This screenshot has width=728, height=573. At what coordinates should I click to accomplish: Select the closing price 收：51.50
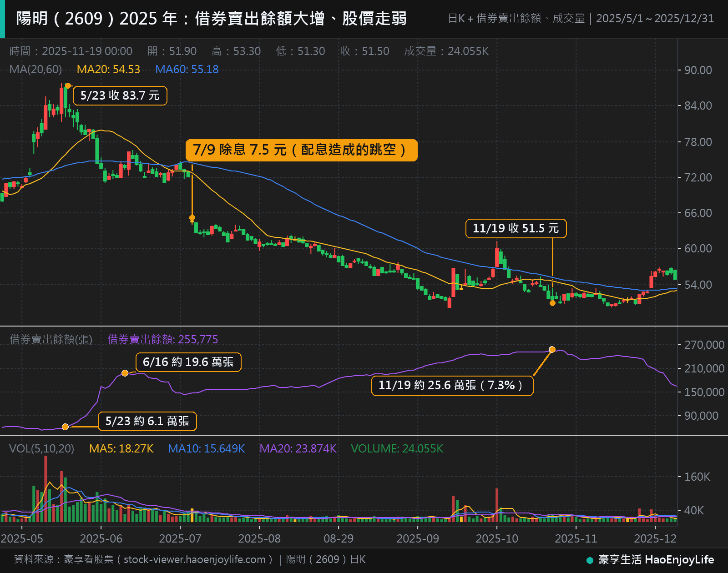364,51
